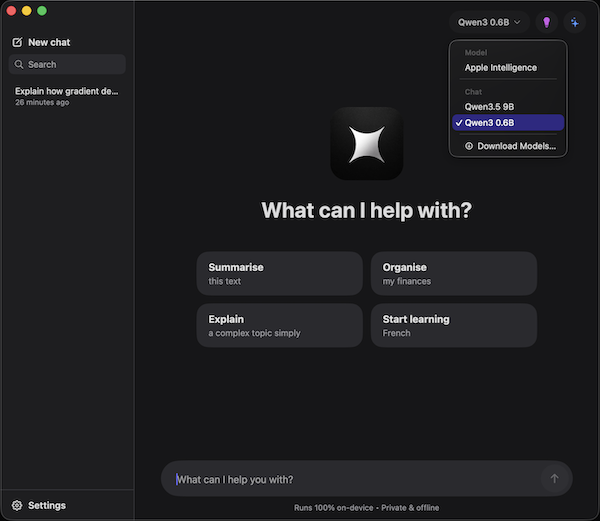Screen dimensions: 600x521
Task: Open the gradient descent chat history
Action: pos(67,96)
